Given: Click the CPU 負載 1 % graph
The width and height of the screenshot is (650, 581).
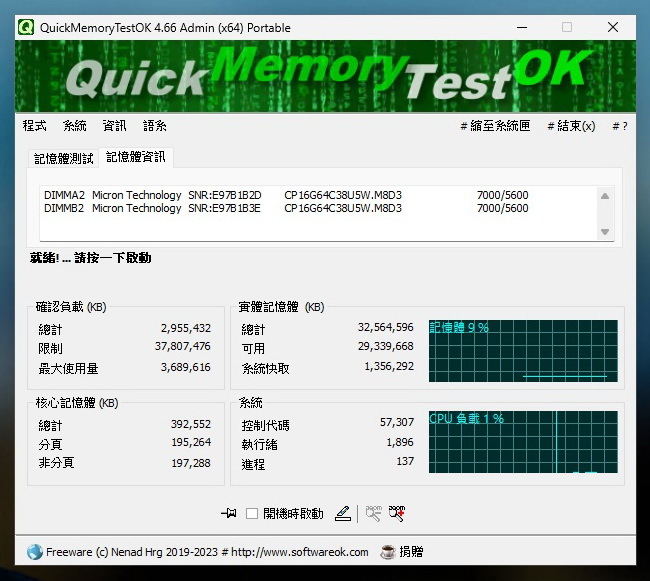Looking at the screenshot, I should [523, 442].
